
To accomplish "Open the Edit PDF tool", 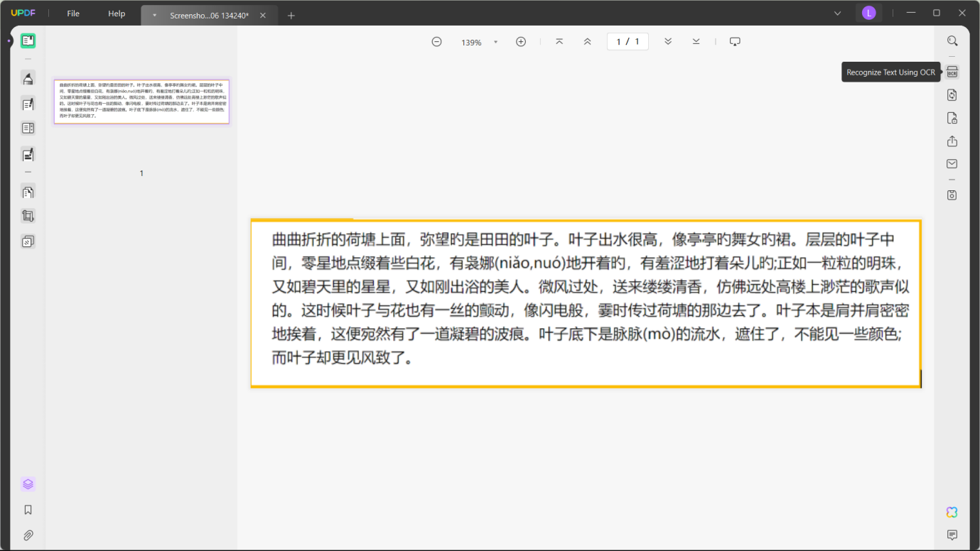I will [x=27, y=104].
